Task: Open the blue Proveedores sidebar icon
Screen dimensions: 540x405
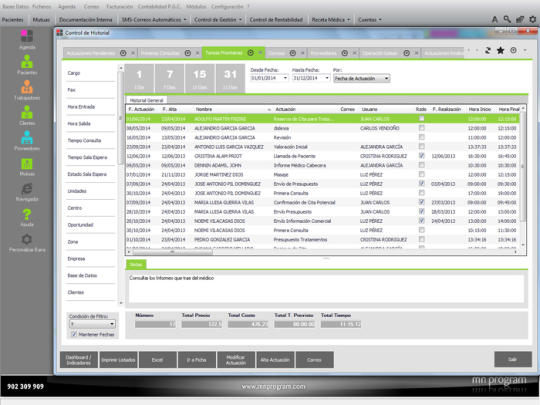Action: click(27, 138)
